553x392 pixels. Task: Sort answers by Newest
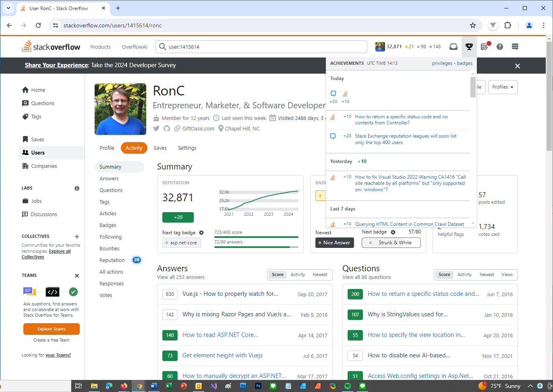pos(320,275)
